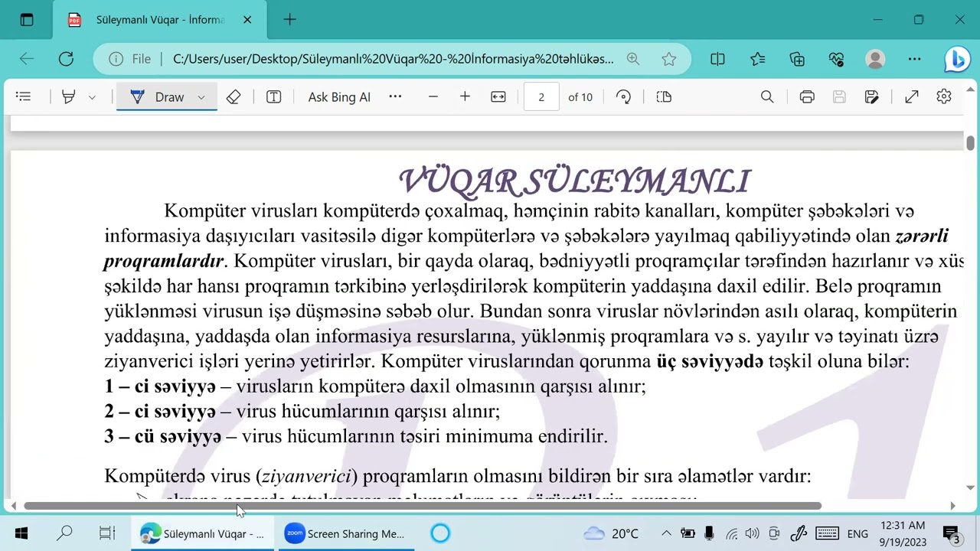This screenshot has width=980, height=551.
Task: Open the tab actions menu
Action: pyautogui.click(x=27, y=20)
